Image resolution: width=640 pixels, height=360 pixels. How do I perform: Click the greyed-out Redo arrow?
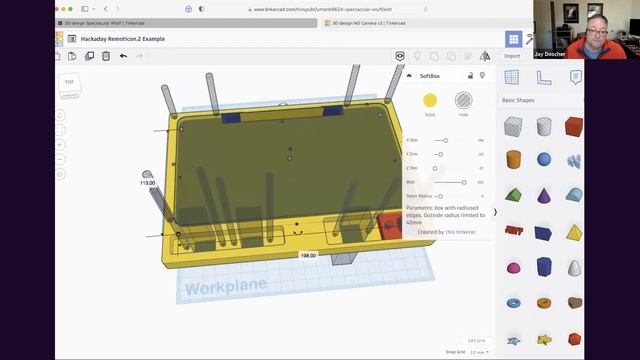140,56
